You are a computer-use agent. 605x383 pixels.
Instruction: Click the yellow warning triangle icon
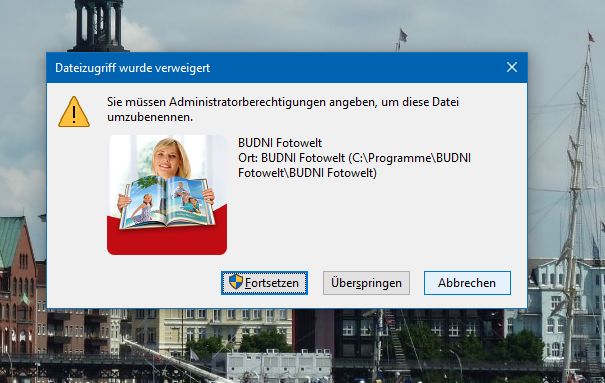click(x=74, y=112)
